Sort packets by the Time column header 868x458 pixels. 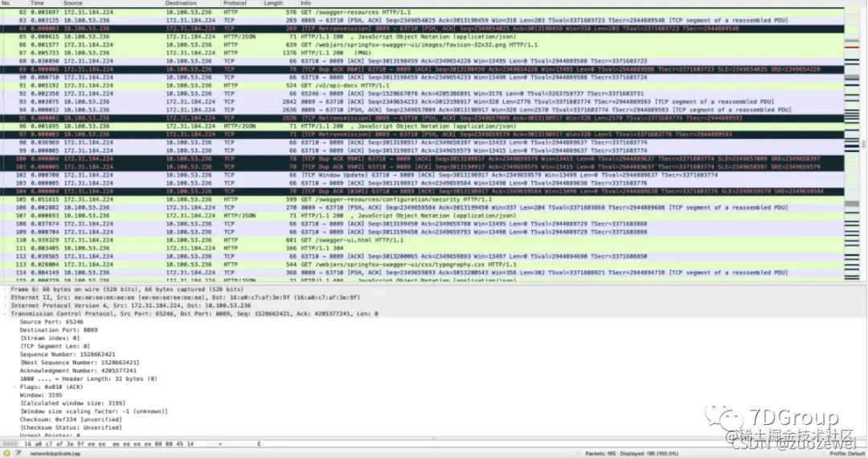pyautogui.click(x=45, y=3)
